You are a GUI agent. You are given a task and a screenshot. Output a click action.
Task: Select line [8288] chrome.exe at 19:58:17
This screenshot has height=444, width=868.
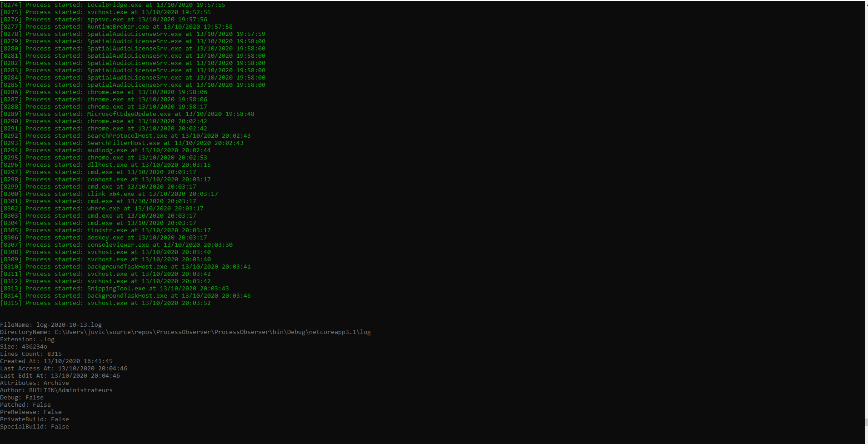pyautogui.click(x=104, y=107)
